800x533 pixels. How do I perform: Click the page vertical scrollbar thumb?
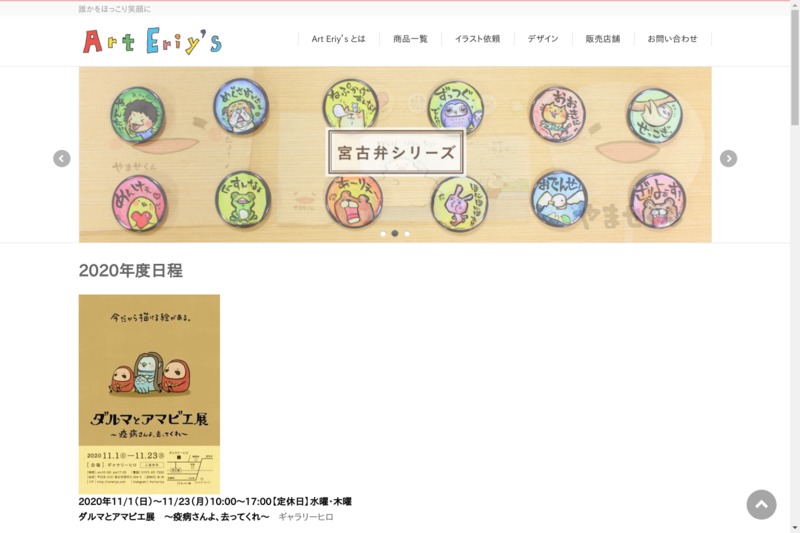(795, 67)
